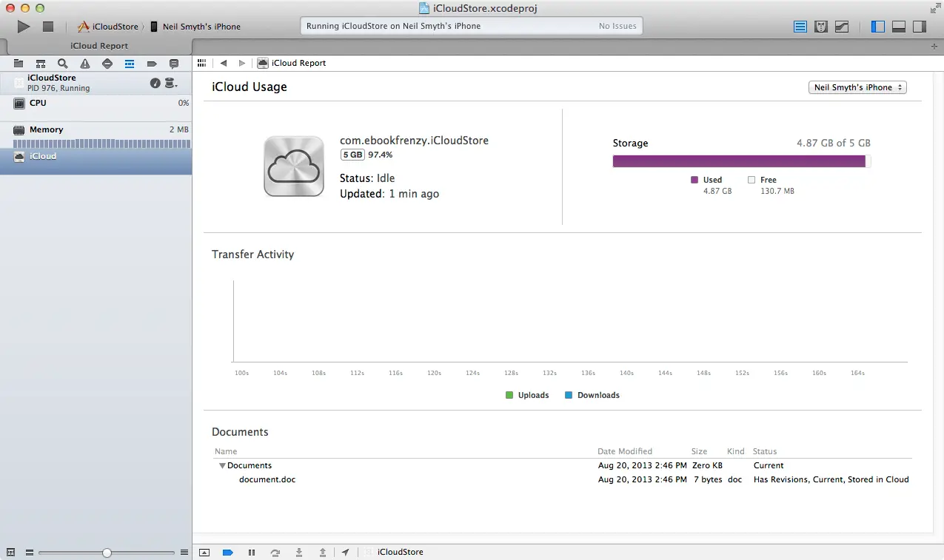Collapse the Documents folder disclosure triangle
Screen dimensions: 944x560
222,466
